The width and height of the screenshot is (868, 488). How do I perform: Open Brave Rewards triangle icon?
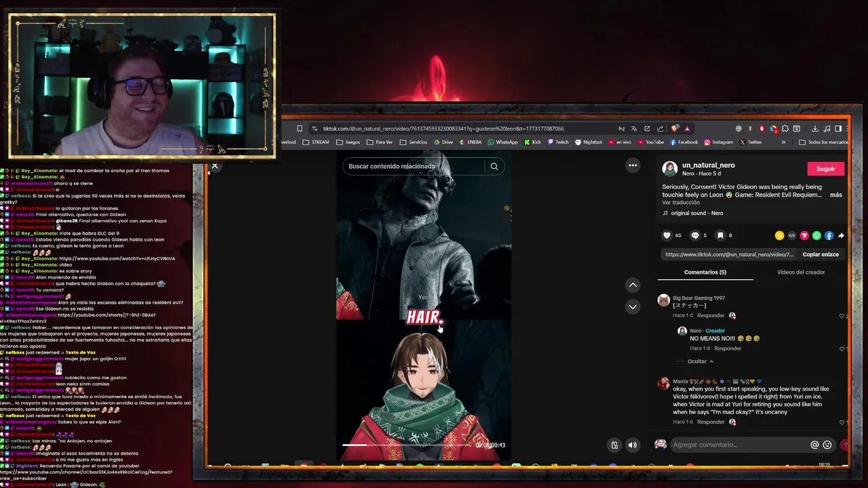[x=687, y=129]
